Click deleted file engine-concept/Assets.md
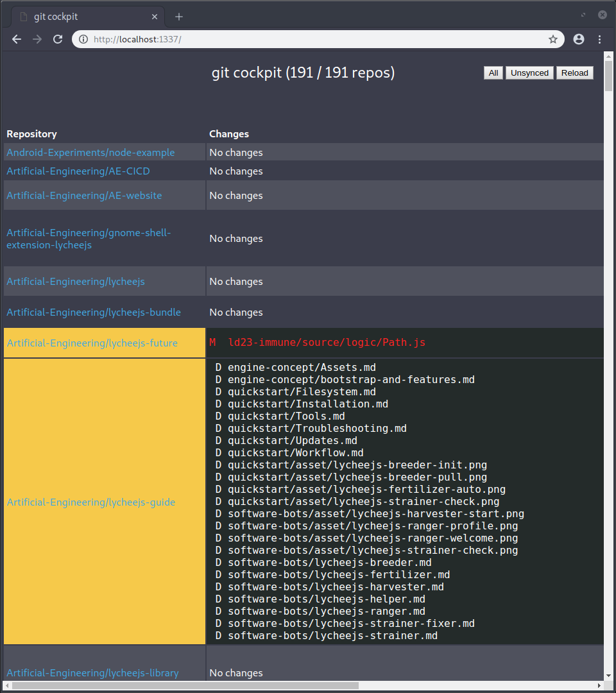 click(302, 368)
